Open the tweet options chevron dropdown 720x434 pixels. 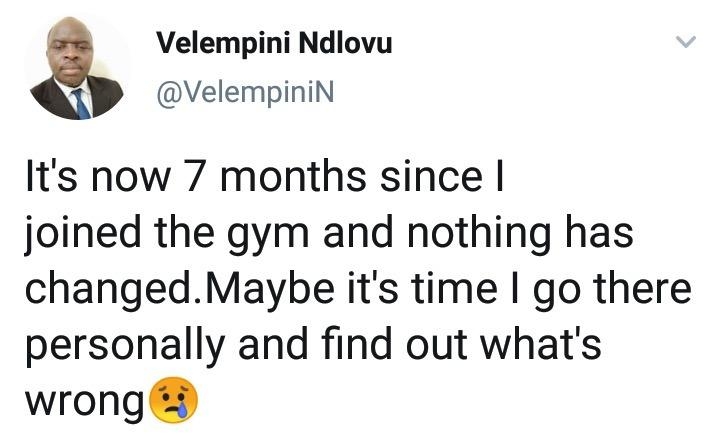[685, 42]
